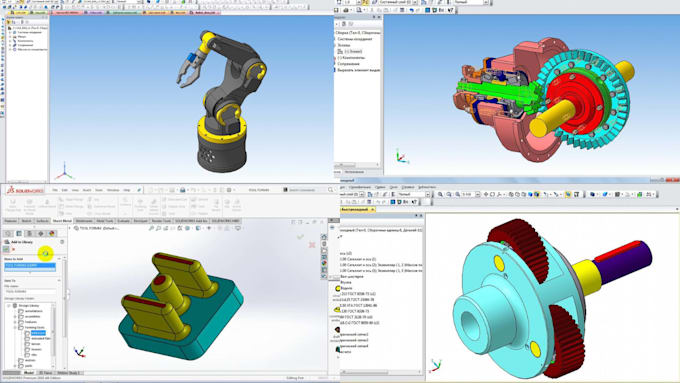680x383 pixels.
Task: Click Zoom to Fit in SolidWorks view toolbar
Action: [x=151, y=228]
